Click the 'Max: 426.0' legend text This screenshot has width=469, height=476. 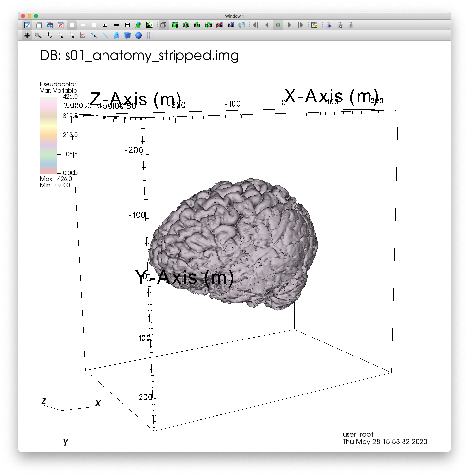56,179
